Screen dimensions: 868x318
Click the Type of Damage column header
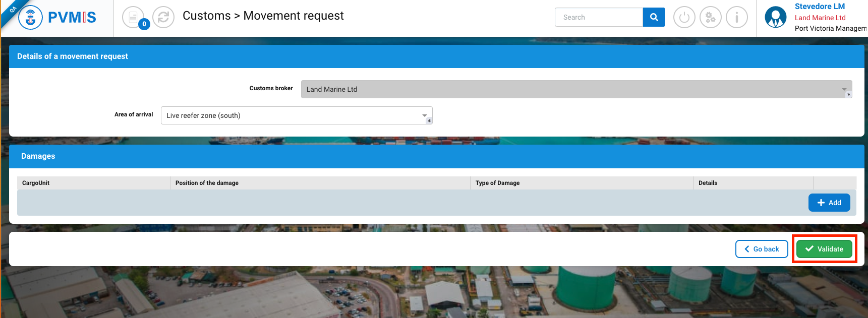tap(497, 183)
